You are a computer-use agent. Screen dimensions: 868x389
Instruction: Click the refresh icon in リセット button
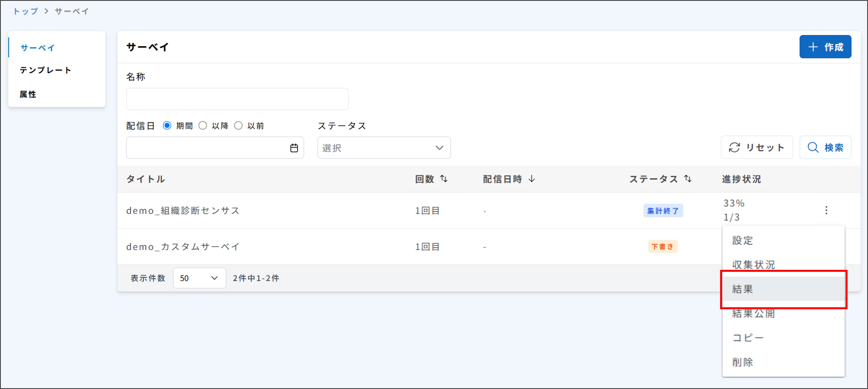[x=735, y=147]
